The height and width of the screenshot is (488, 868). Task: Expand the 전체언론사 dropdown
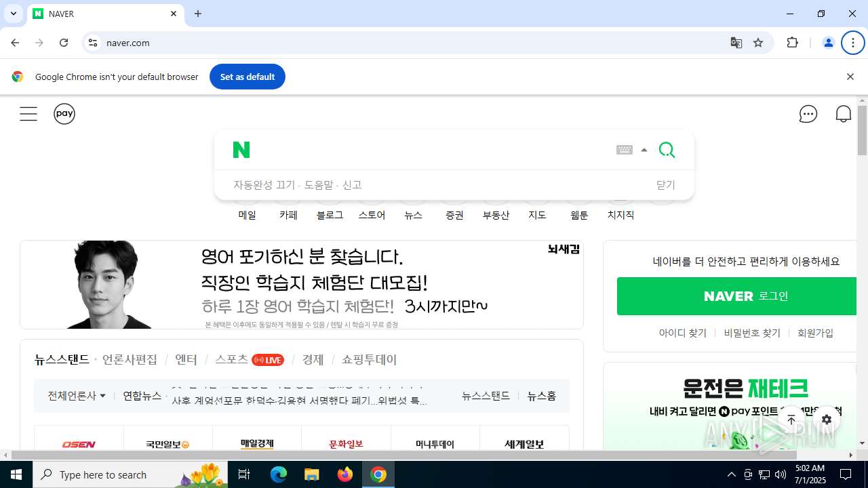click(x=77, y=396)
